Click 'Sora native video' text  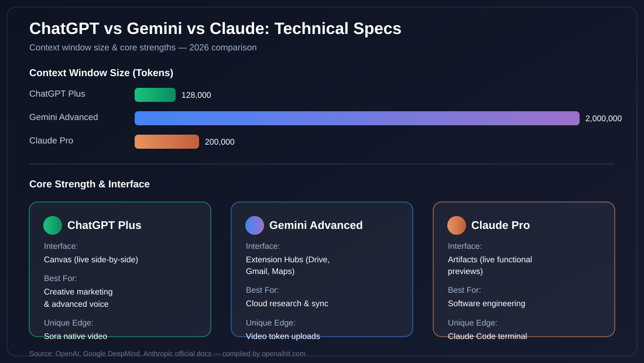(76, 337)
